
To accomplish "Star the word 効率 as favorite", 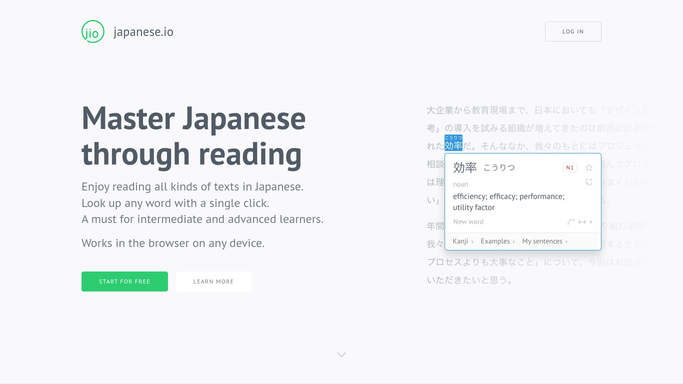I will click(589, 168).
